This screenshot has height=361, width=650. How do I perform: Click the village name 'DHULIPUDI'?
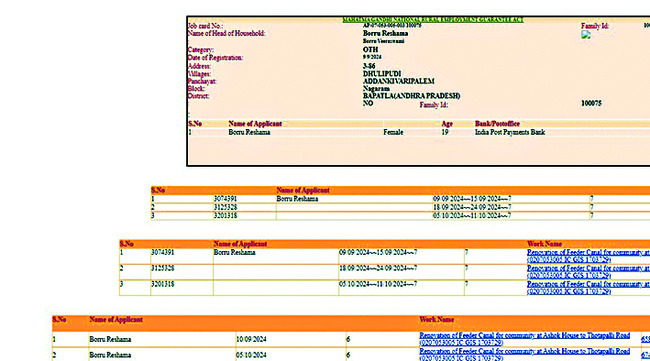point(382,74)
